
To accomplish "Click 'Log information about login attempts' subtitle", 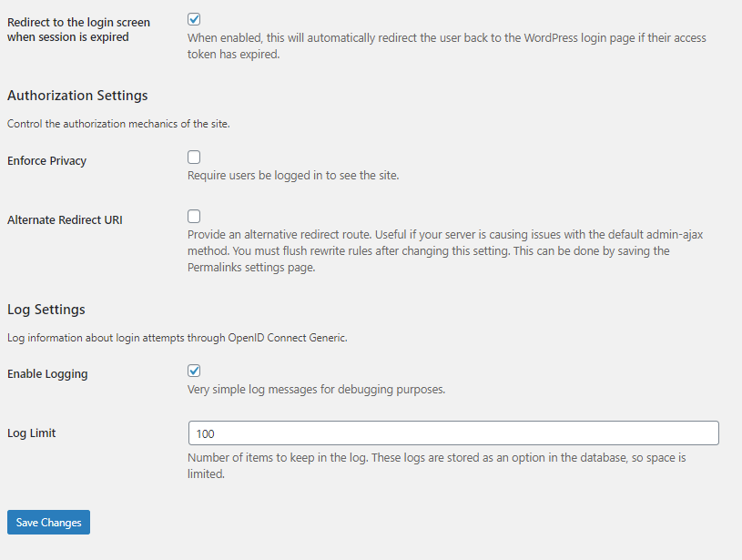I will coord(177,338).
